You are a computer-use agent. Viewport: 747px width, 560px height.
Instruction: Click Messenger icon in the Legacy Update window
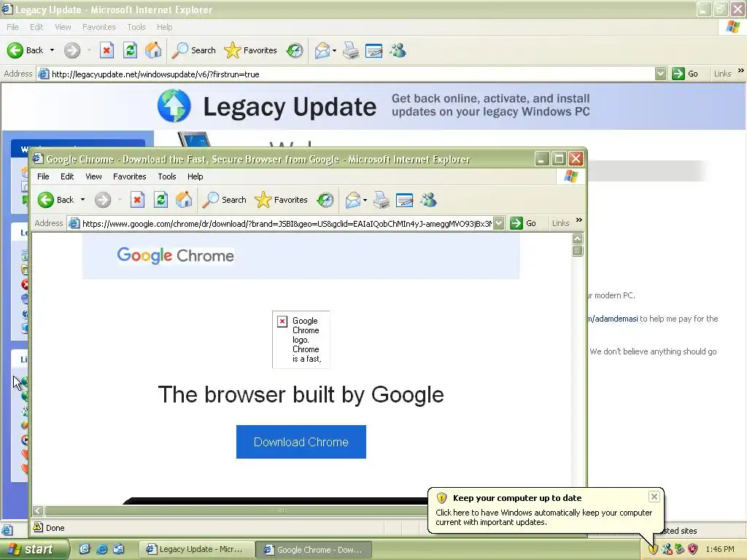(x=398, y=50)
